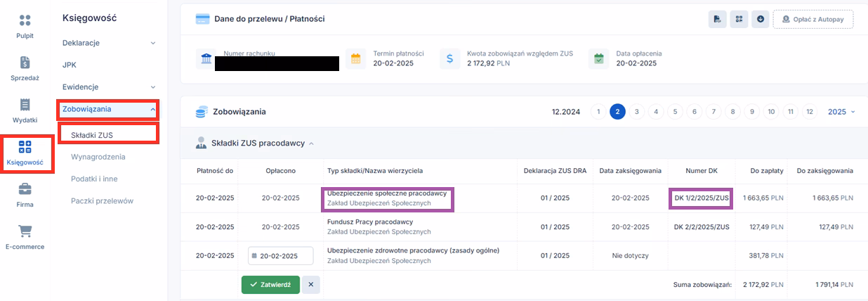Select month 7 in the pager
This screenshot has height=301, width=868.
coord(713,112)
